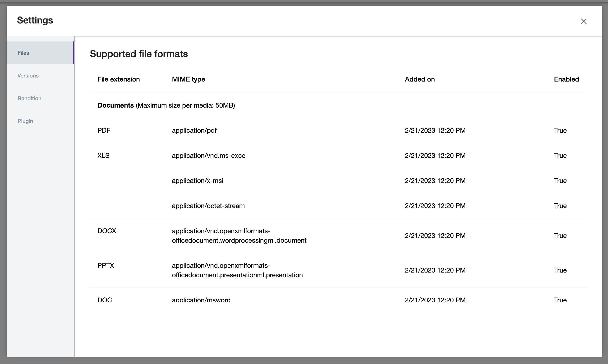Disable the DOCX file format
The height and width of the screenshot is (364, 608).
pos(560,236)
